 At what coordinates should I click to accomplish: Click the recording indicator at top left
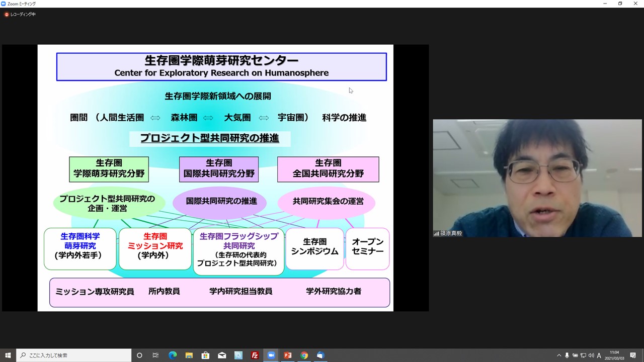20,14
